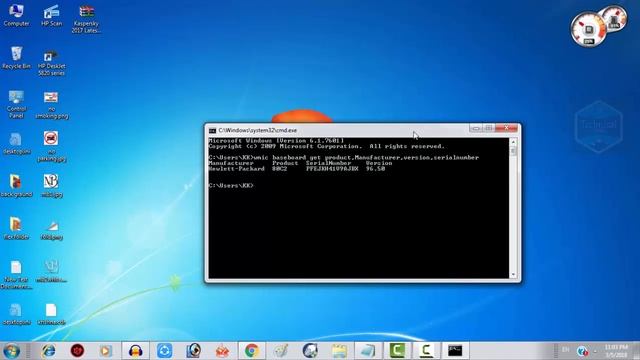Select the no parking.jpg file
The width and height of the screenshot is (640, 360).
51,146
